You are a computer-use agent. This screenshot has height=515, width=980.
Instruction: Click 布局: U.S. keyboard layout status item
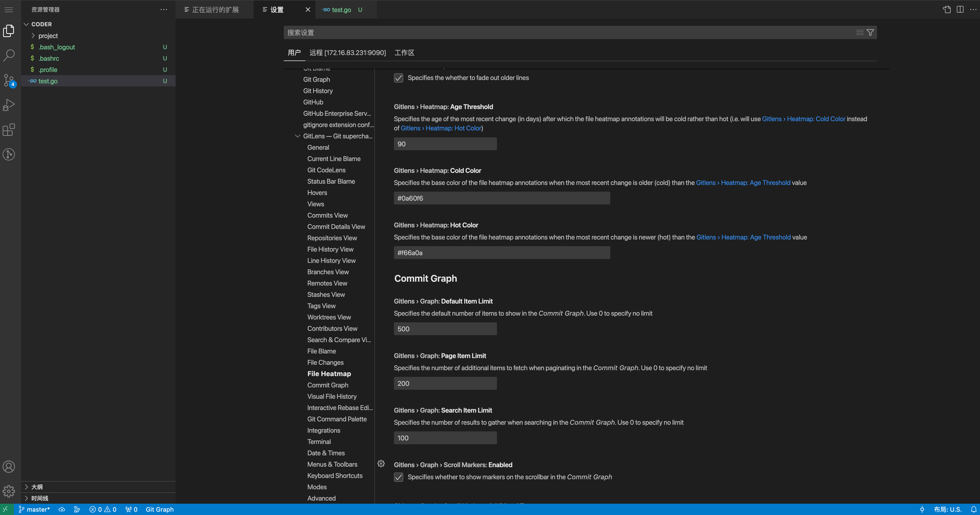tap(947, 509)
